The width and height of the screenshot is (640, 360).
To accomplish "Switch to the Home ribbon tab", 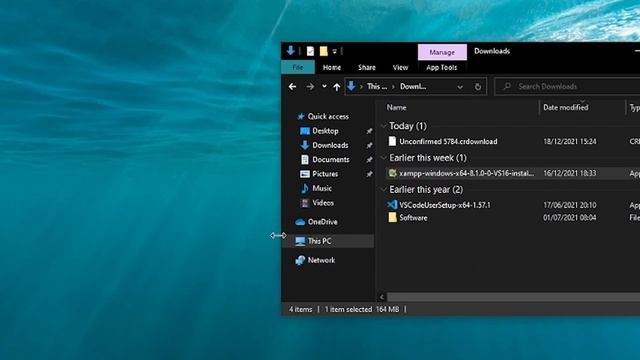I will (x=332, y=67).
